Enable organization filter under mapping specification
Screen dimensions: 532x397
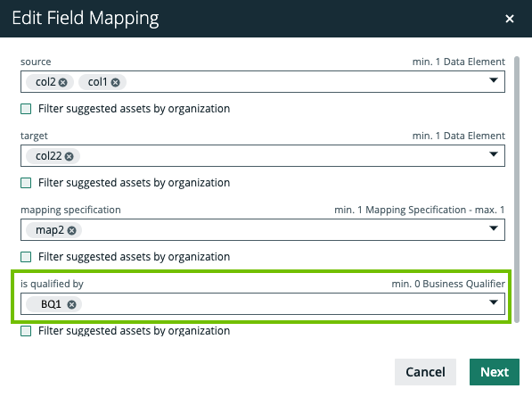coord(26,257)
